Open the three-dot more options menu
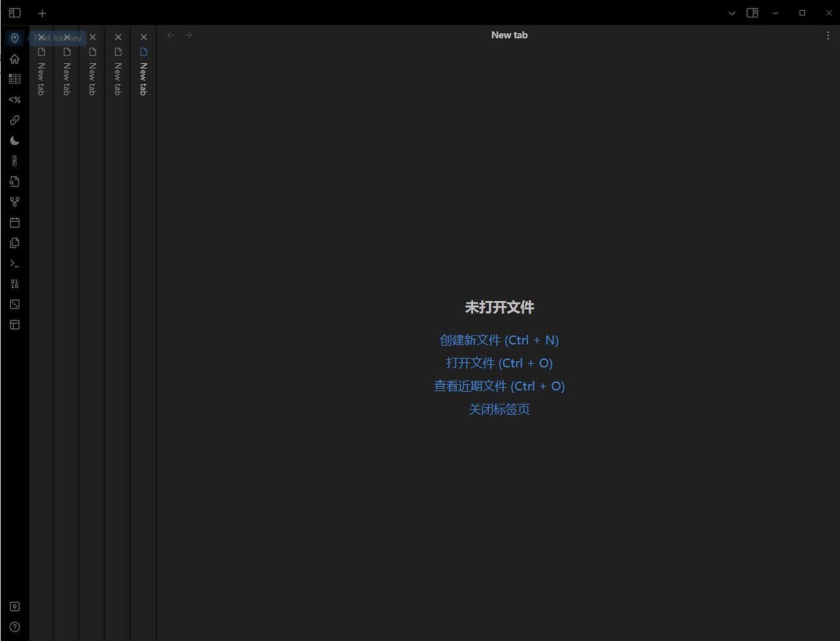This screenshot has width=840, height=641. 827,35
